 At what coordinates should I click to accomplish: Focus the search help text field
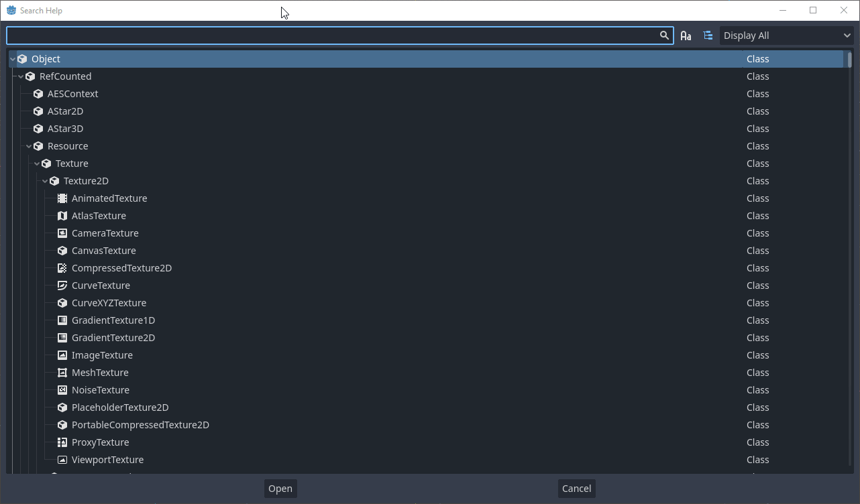[332, 36]
